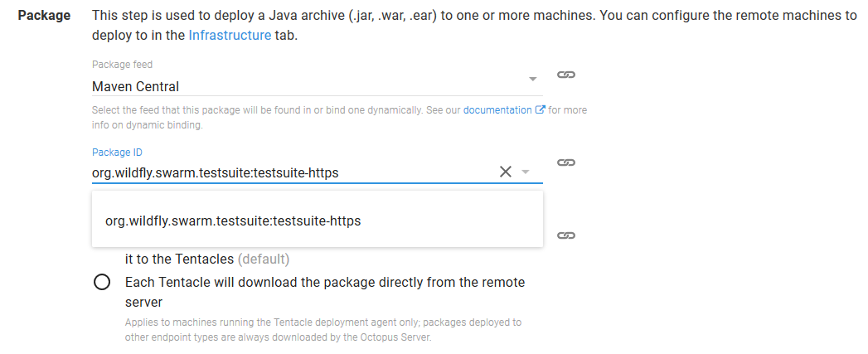
Task: Expand the Package ID dropdown arrow
Action: (526, 172)
